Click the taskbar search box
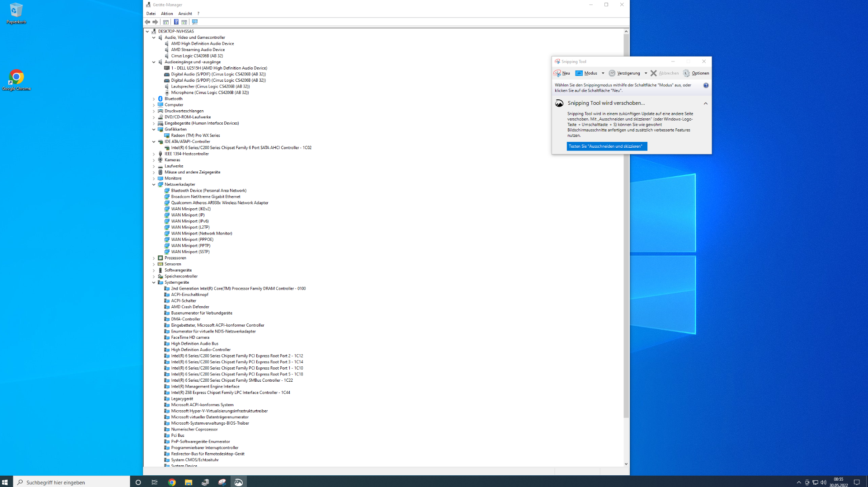868x487 pixels. tap(72, 482)
